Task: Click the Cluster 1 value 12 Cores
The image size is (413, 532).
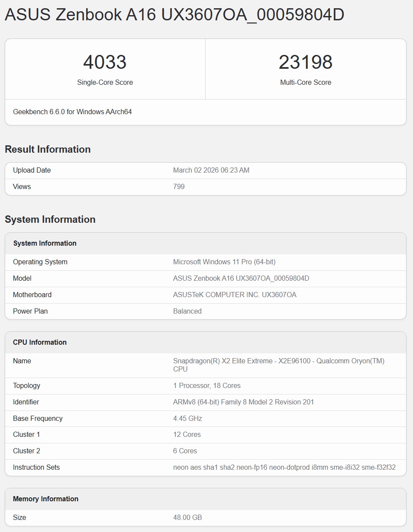Action: pyautogui.click(x=187, y=435)
